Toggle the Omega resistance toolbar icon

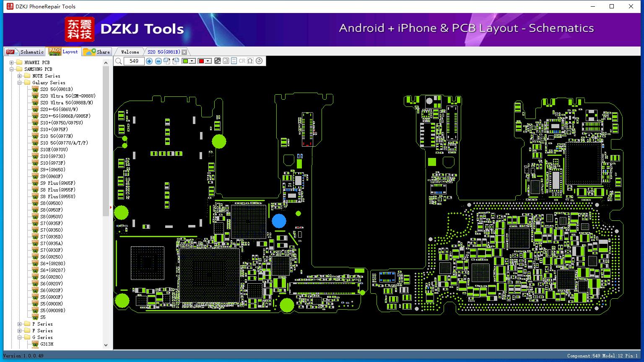click(250, 61)
